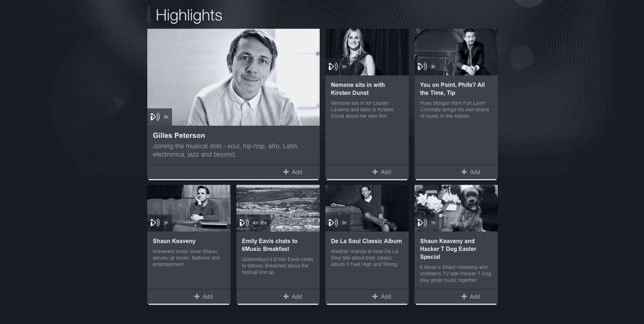Click 'Joining the musical dots' description text
This screenshot has height=324, width=644.
pyautogui.click(x=226, y=150)
